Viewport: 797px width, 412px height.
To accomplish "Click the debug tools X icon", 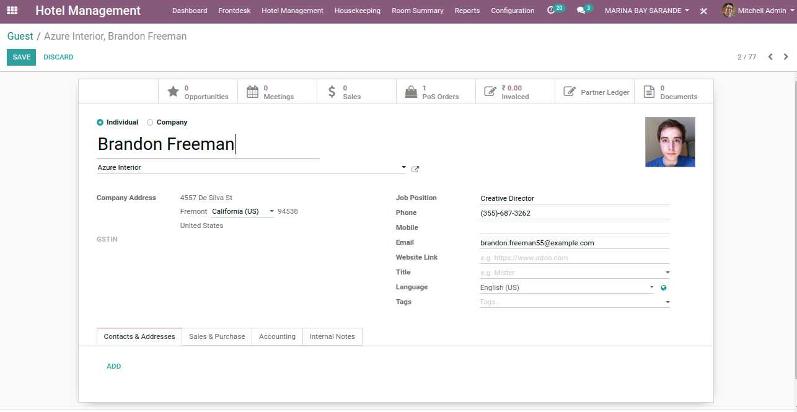I will (703, 11).
